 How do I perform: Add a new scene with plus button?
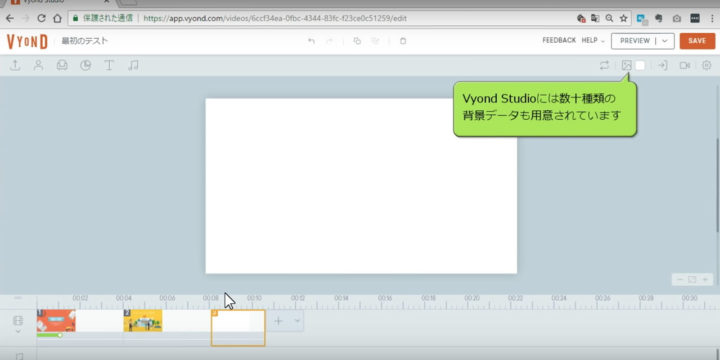pos(279,321)
